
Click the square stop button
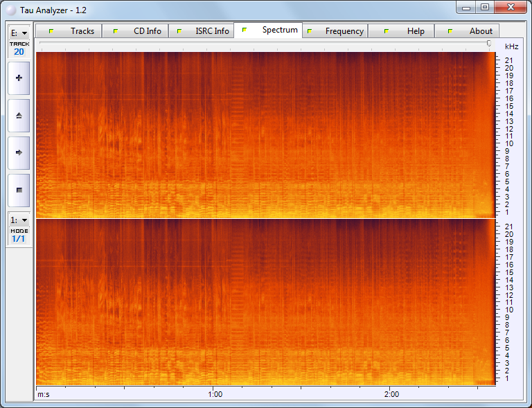(19, 190)
